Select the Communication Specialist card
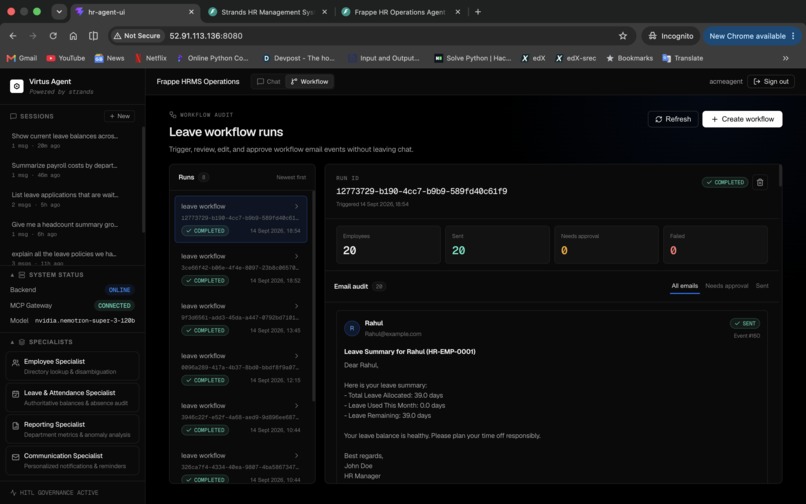This screenshot has height=504, width=806. coord(72,461)
